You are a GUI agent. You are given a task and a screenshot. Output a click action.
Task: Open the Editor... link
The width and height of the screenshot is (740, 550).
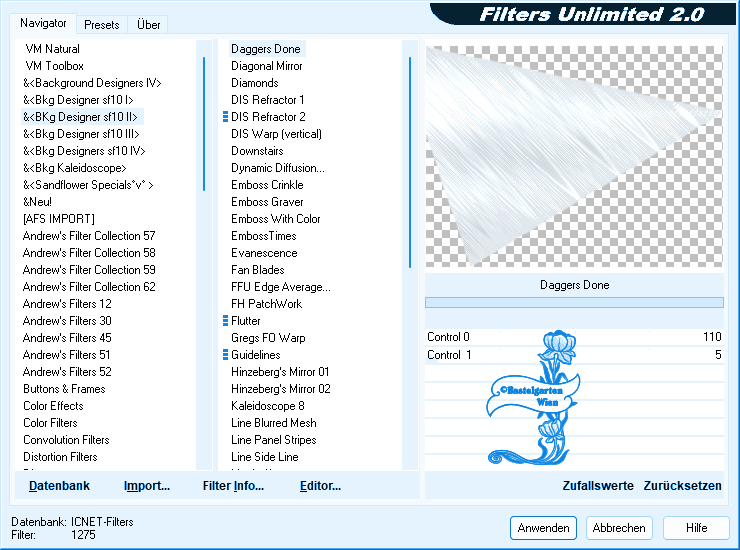320,485
